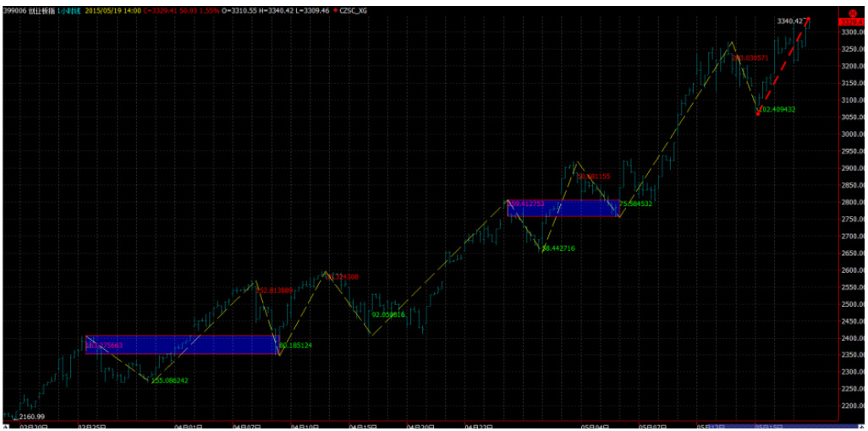Click the 04月15日 date on the time axis
The height and width of the screenshot is (431, 868).
tap(363, 426)
